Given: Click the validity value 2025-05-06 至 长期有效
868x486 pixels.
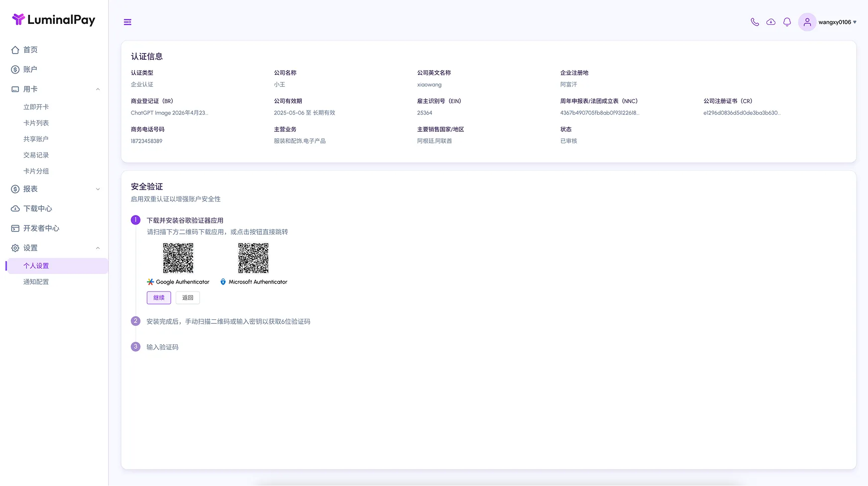Looking at the screenshot, I should point(305,113).
